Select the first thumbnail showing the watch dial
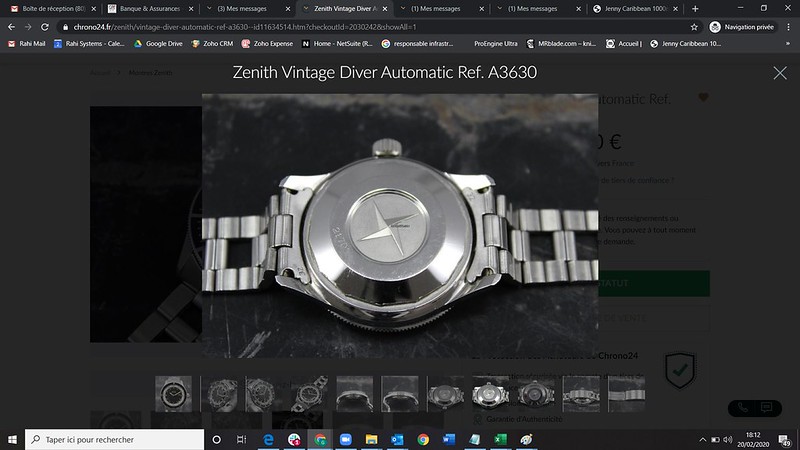800x450 pixels. (173, 394)
